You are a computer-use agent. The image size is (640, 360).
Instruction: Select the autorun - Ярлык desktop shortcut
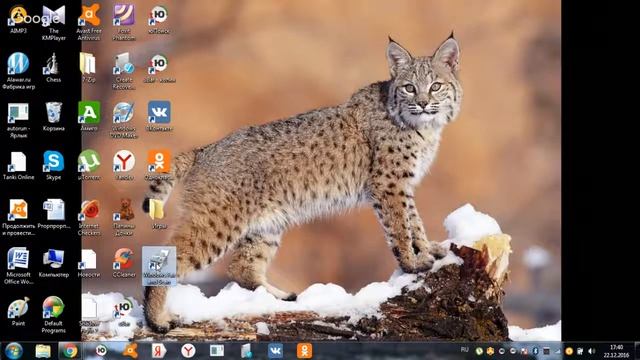click(x=18, y=120)
